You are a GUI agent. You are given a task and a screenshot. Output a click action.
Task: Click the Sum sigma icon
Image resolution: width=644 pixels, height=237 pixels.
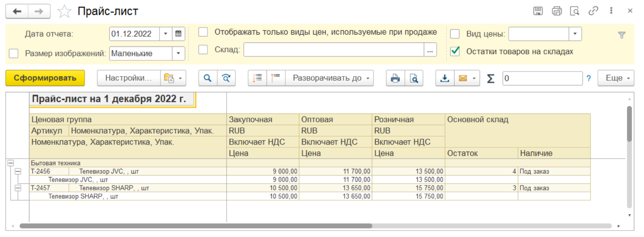coord(491,78)
